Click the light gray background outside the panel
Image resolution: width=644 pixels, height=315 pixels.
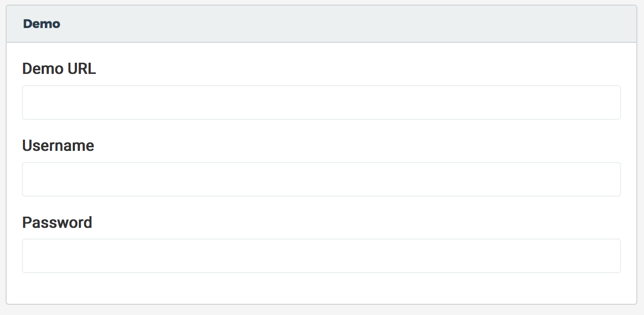tap(321, 310)
